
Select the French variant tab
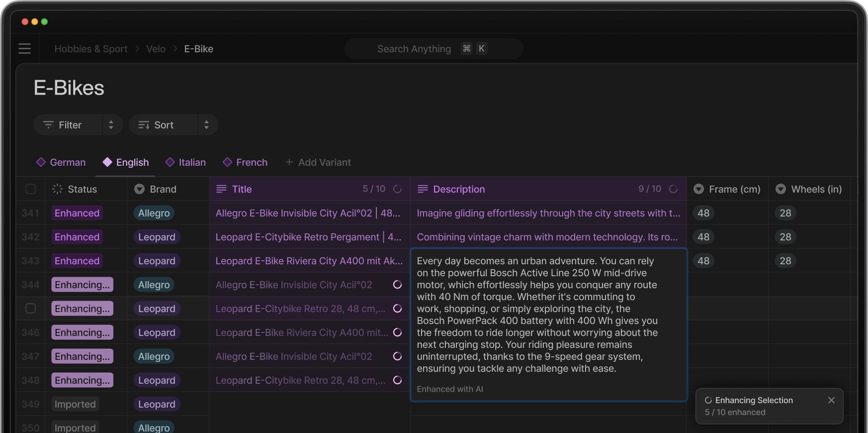coord(245,162)
